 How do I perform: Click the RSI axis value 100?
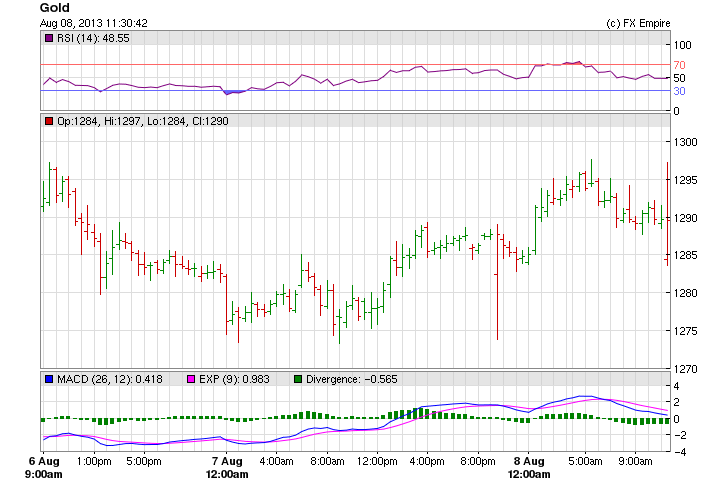[682, 45]
